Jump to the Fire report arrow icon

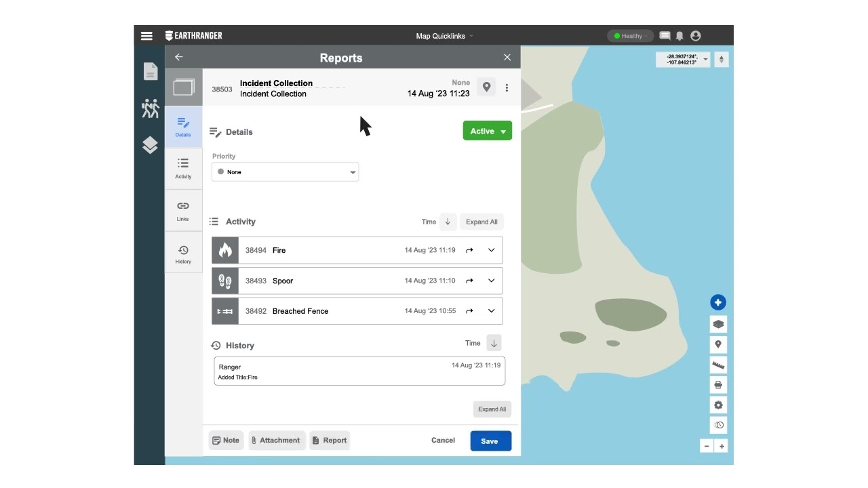coord(469,250)
